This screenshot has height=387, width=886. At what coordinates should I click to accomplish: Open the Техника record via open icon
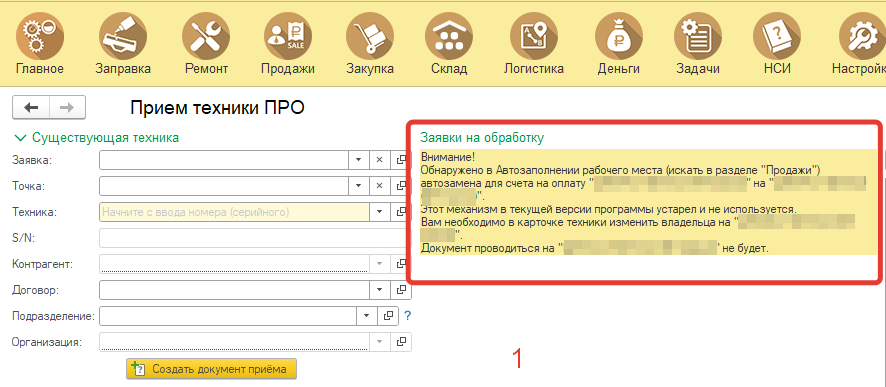[x=401, y=212]
